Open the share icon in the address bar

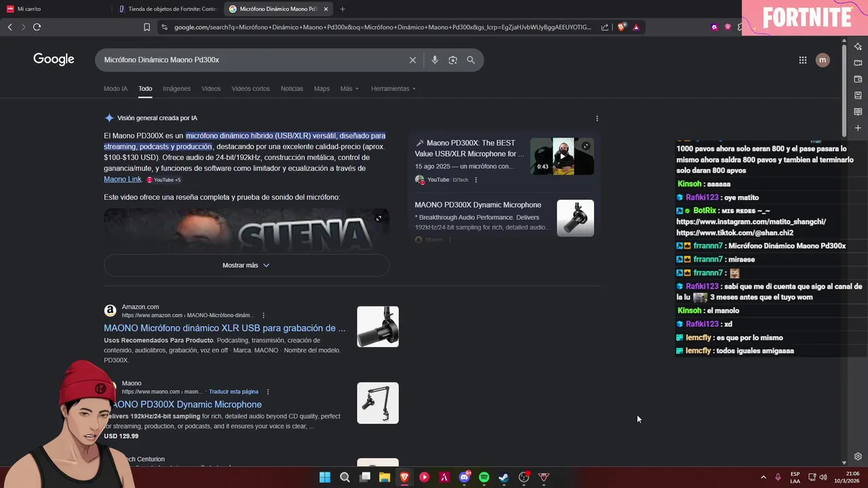coord(605,27)
